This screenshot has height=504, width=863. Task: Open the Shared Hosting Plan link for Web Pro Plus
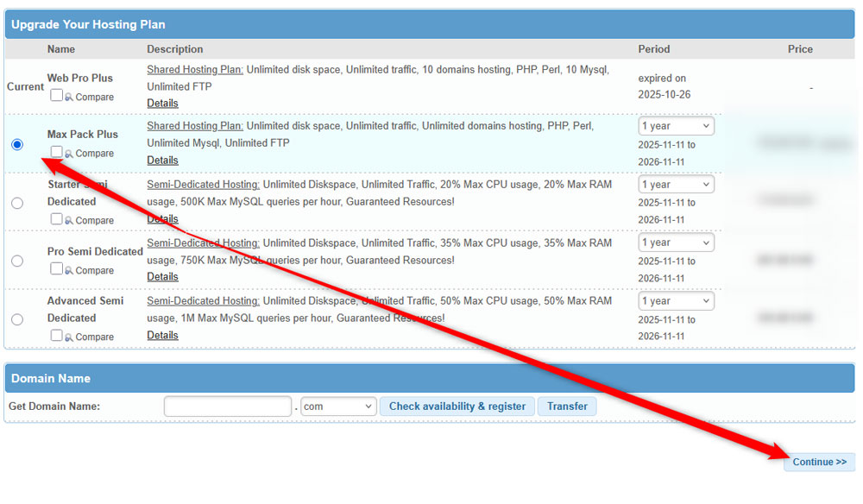tap(194, 69)
